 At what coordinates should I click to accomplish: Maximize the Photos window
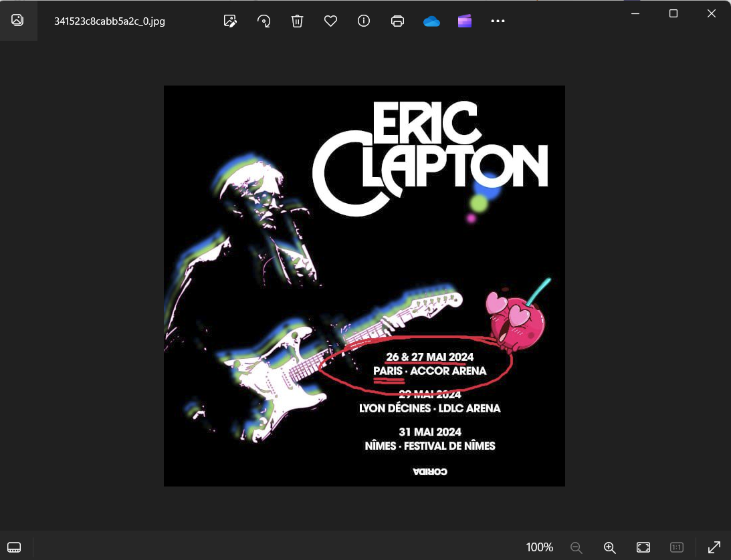[673, 13]
